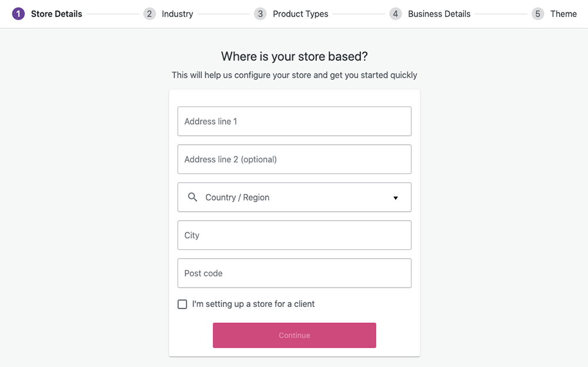Viewport: 588px width, 367px height.
Task: Click the step 4 number circle
Action: click(x=395, y=14)
